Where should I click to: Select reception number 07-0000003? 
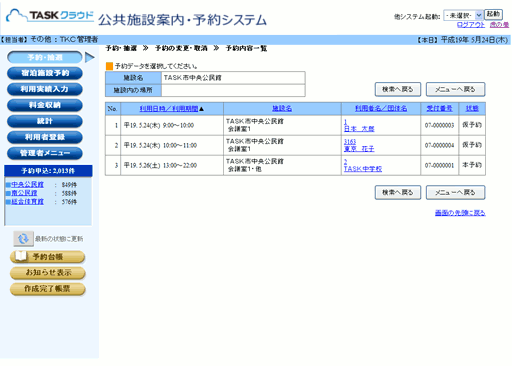(x=439, y=125)
